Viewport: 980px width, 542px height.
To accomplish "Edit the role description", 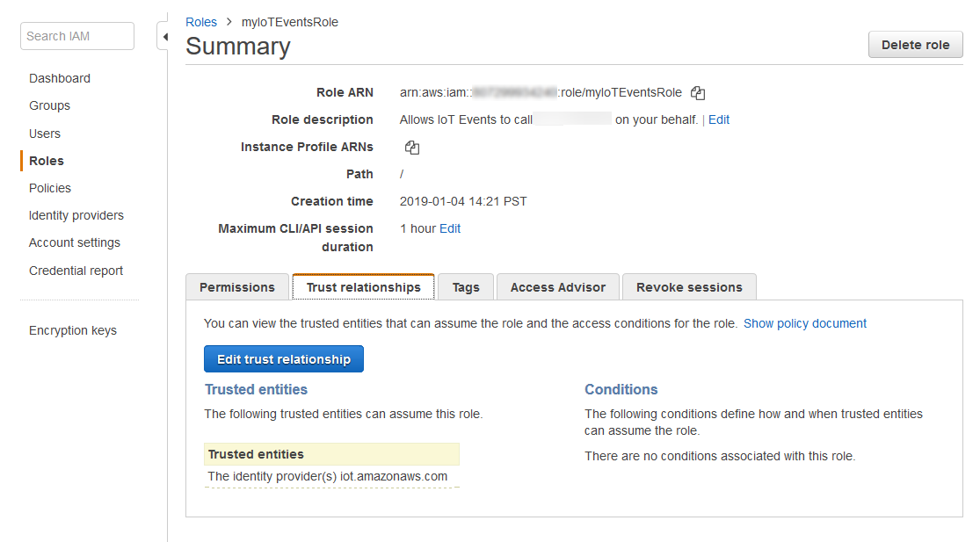I will pos(719,119).
